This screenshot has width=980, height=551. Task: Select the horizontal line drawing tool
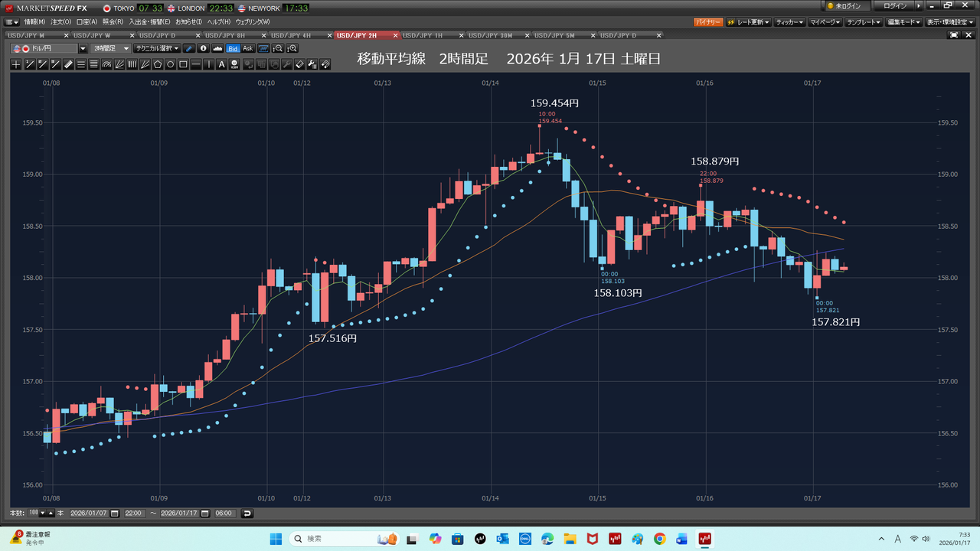pyautogui.click(x=197, y=64)
